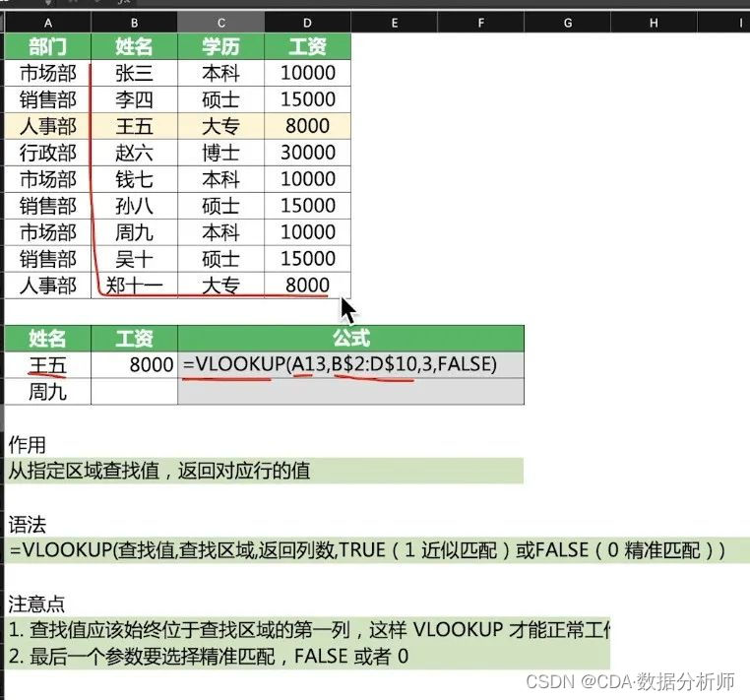Select column F header
This screenshot has width=750, height=700.
coord(480,23)
